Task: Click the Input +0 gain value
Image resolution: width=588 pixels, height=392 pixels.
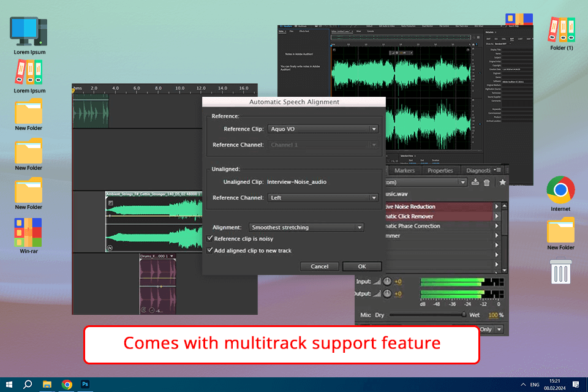Action: pyautogui.click(x=398, y=281)
